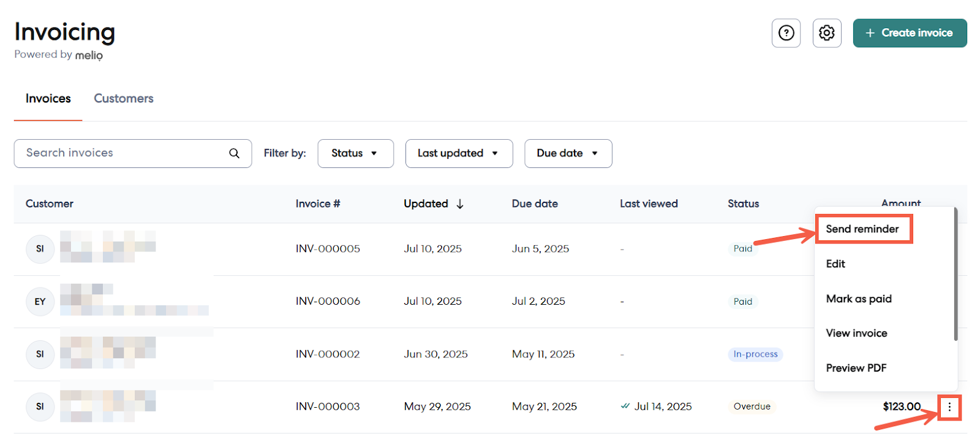Viewport: 980px width, 439px height.
Task: Click the context menu scrollbar
Action: point(956,274)
